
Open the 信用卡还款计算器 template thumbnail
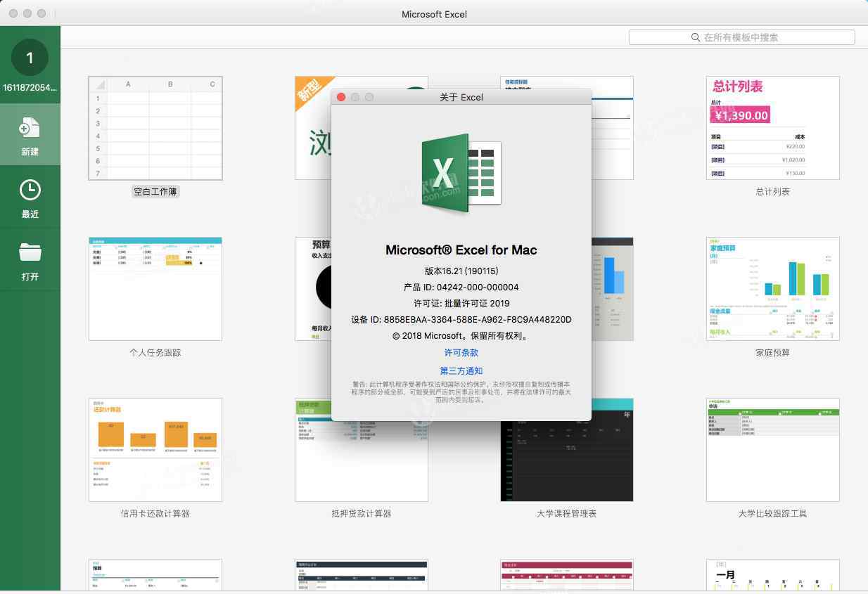[155, 450]
